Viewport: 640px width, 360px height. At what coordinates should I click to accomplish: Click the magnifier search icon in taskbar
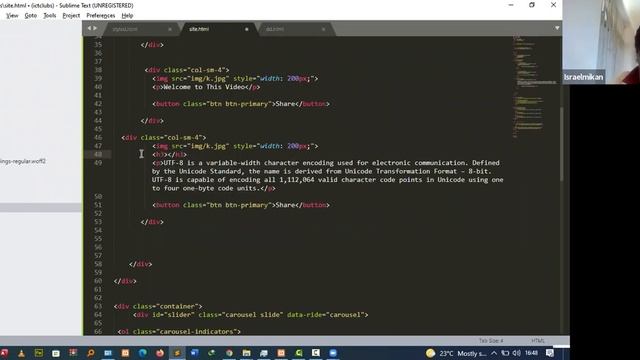[x=91, y=353]
